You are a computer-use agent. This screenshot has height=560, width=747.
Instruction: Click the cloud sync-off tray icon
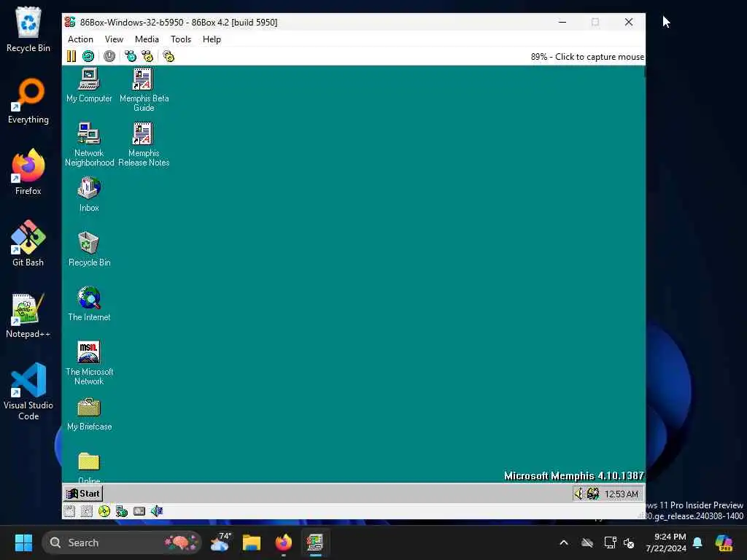point(587,542)
